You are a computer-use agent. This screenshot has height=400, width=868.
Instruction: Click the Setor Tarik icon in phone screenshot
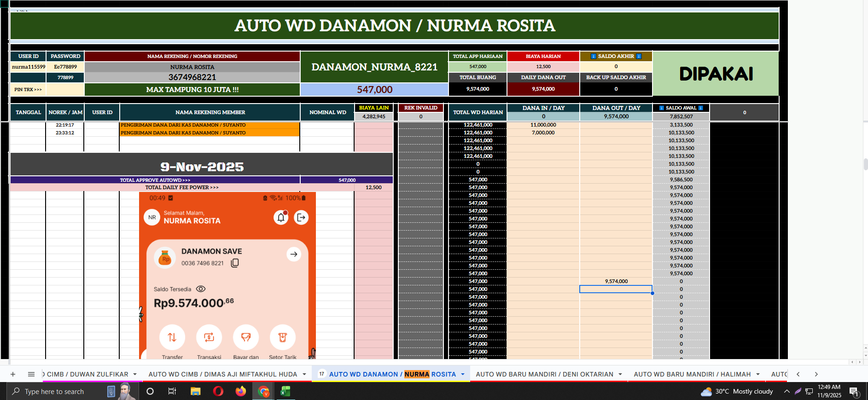click(283, 337)
